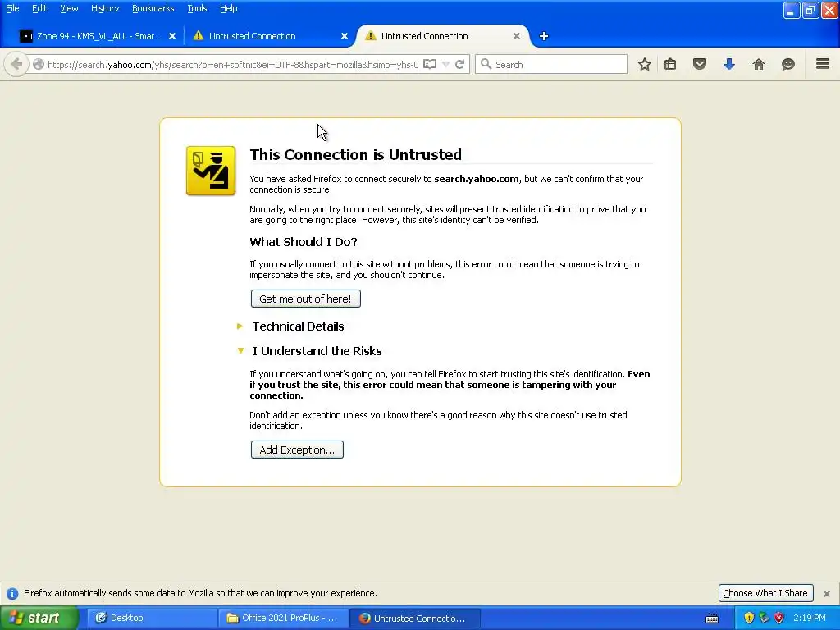Close the middle Untrusted Connection tab
The height and width of the screenshot is (630, 840).
pos(345,36)
